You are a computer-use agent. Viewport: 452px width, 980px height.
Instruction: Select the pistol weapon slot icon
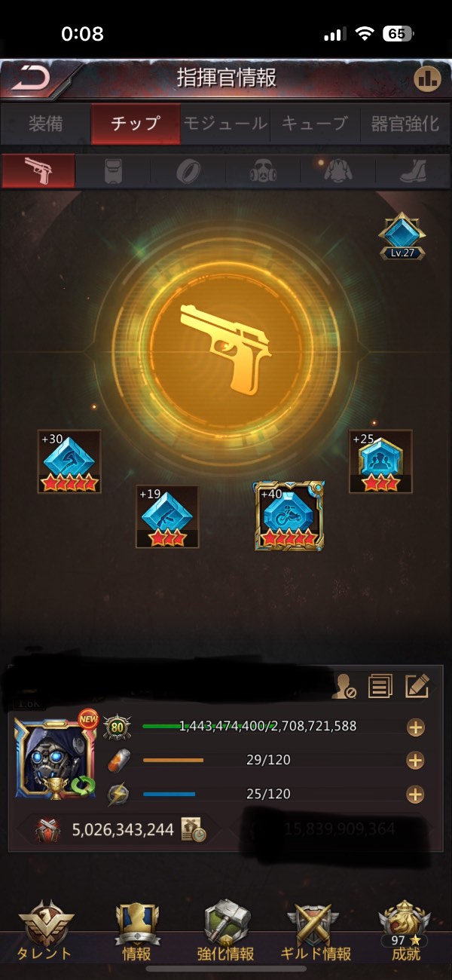click(x=39, y=171)
